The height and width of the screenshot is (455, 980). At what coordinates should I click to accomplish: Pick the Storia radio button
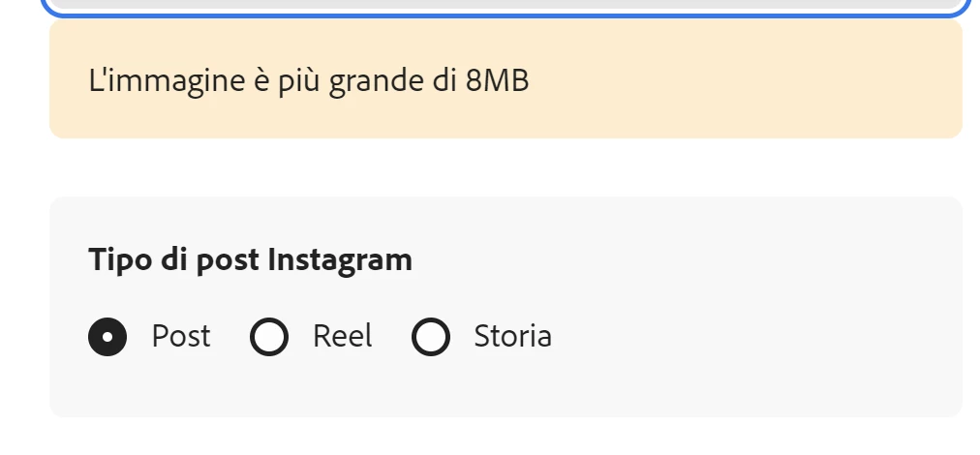tap(431, 337)
